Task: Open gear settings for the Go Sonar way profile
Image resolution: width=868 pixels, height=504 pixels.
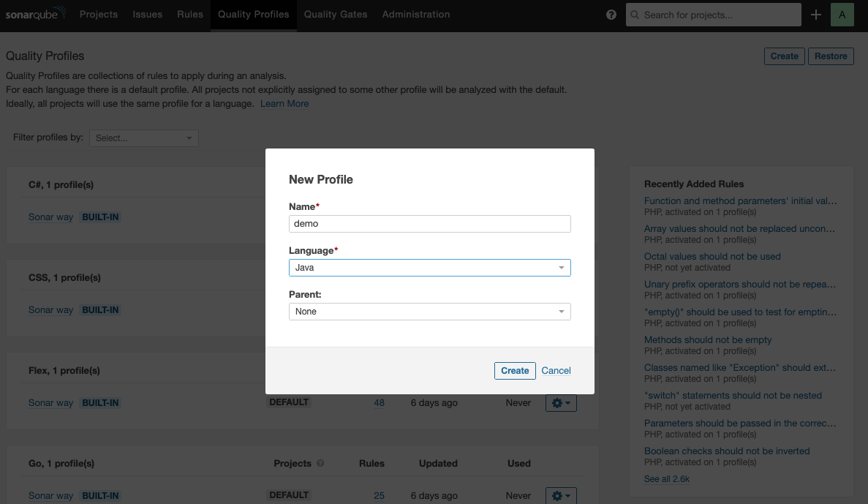Action: click(x=561, y=495)
